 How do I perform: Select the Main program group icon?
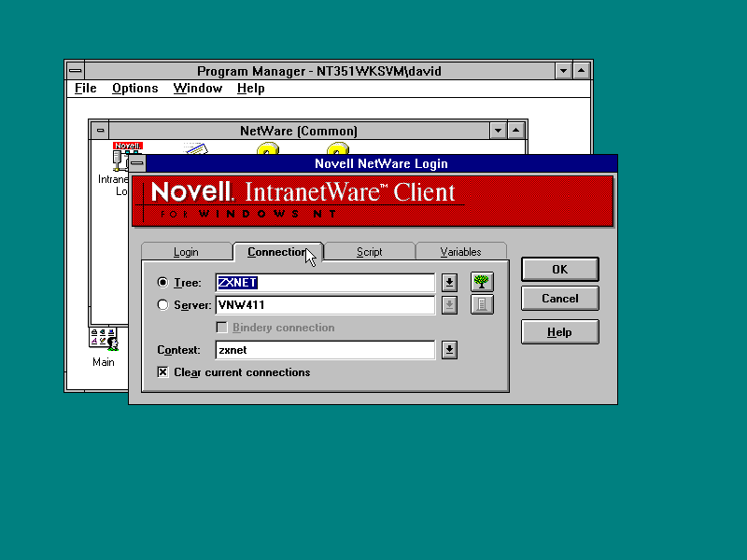click(103, 339)
